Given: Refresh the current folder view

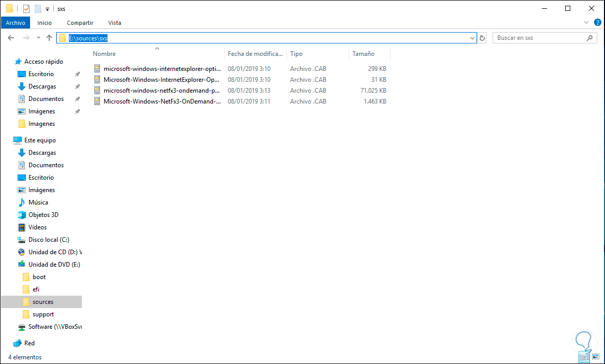Looking at the screenshot, I should 482,38.
